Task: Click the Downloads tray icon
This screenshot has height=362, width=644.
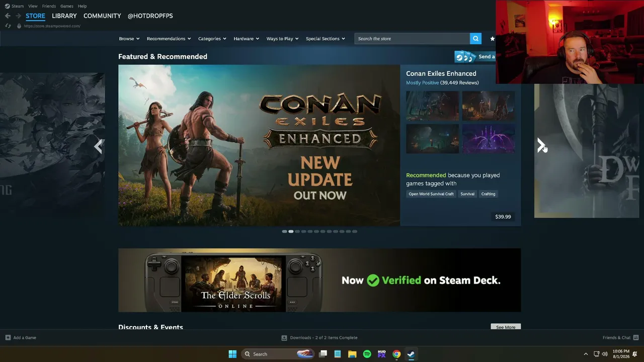Action: click(284, 338)
